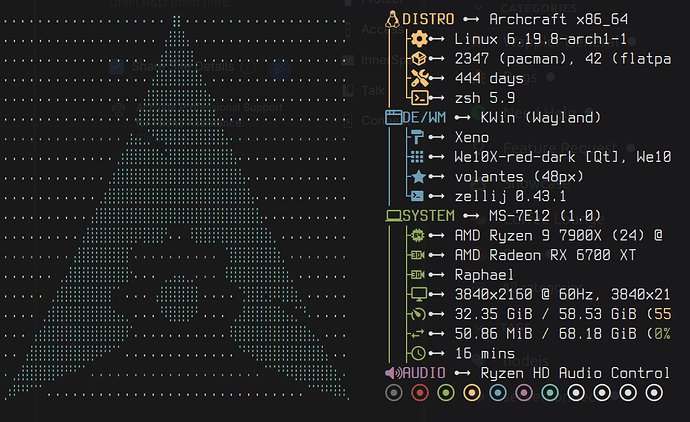Click the gear icon next to Linux kernel version
The image size is (690, 422).
click(419, 39)
